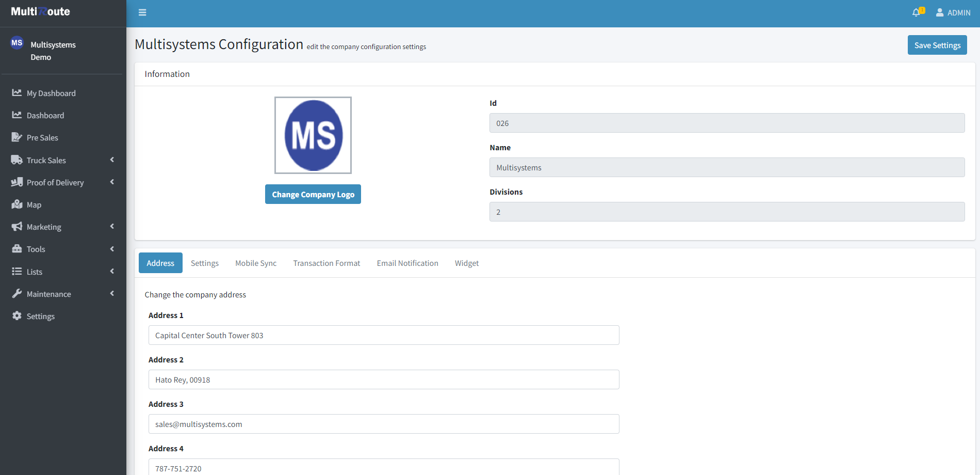
Task: Select the Pre Sales sidebar icon
Action: point(17,137)
